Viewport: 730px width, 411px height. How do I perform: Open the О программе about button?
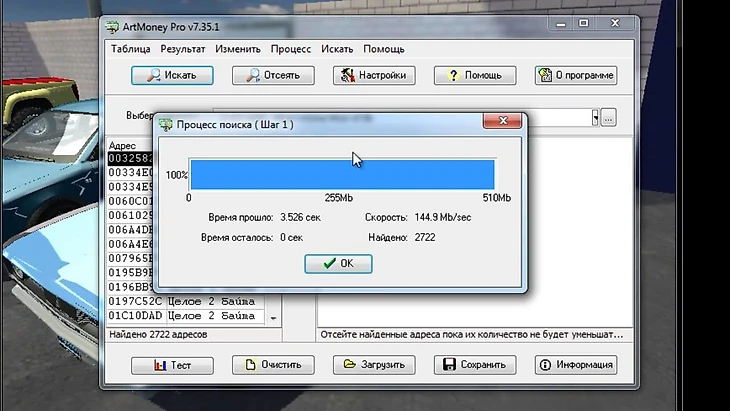click(x=575, y=75)
